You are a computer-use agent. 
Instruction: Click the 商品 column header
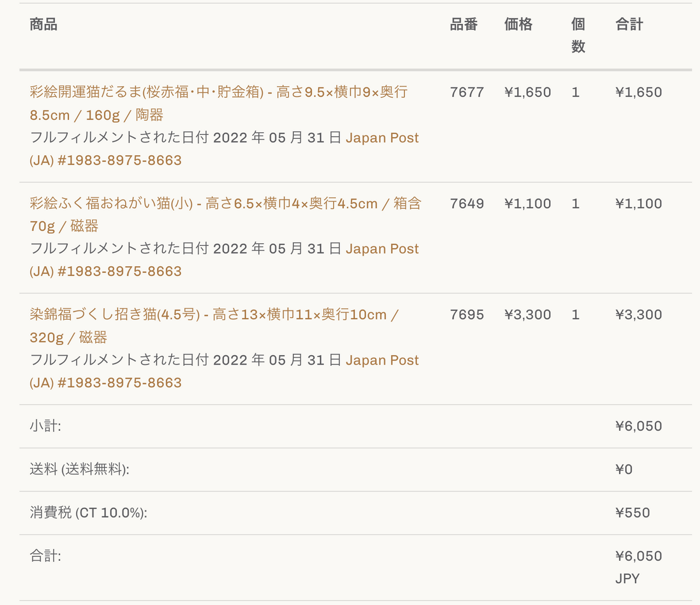tap(44, 25)
